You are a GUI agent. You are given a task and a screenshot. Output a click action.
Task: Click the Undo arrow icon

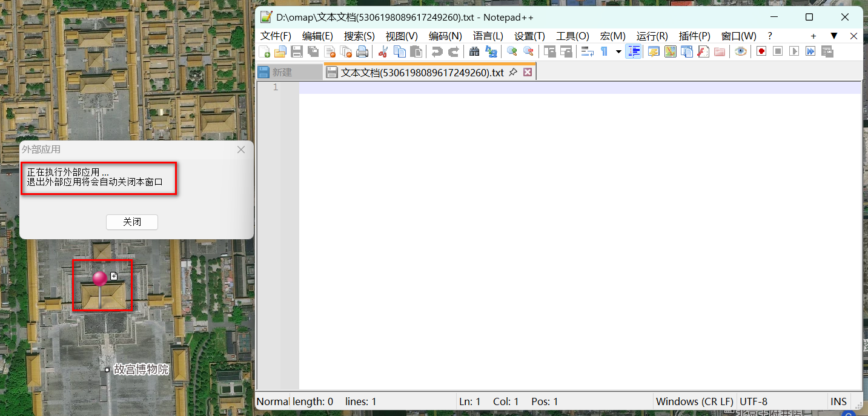[x=437, y=51]
